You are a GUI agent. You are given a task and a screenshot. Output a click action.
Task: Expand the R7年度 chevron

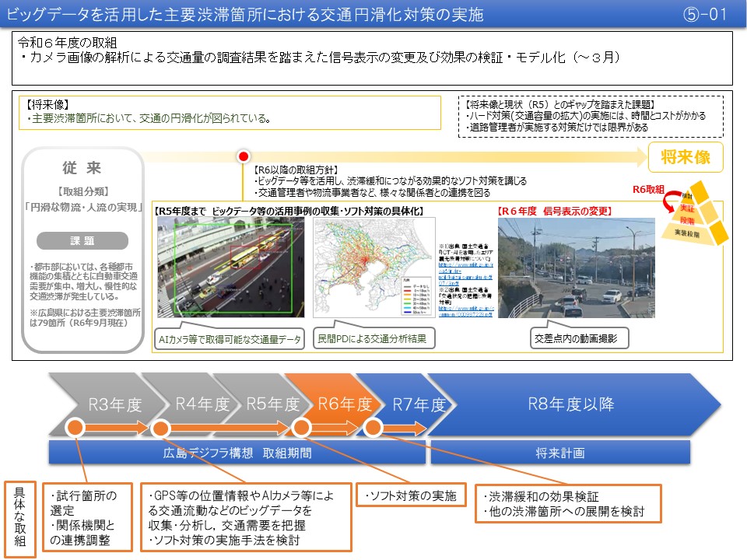tap(415, 404)
